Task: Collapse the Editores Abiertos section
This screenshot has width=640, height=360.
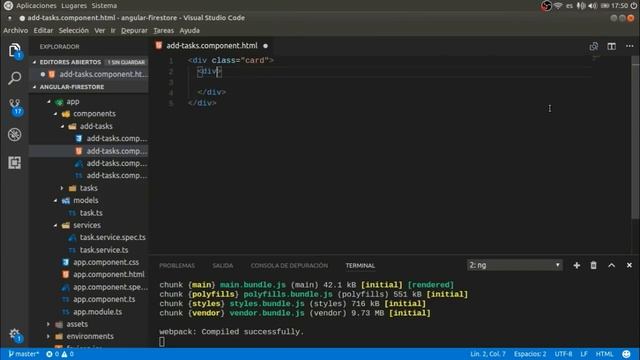Action: tap(35, 62)
